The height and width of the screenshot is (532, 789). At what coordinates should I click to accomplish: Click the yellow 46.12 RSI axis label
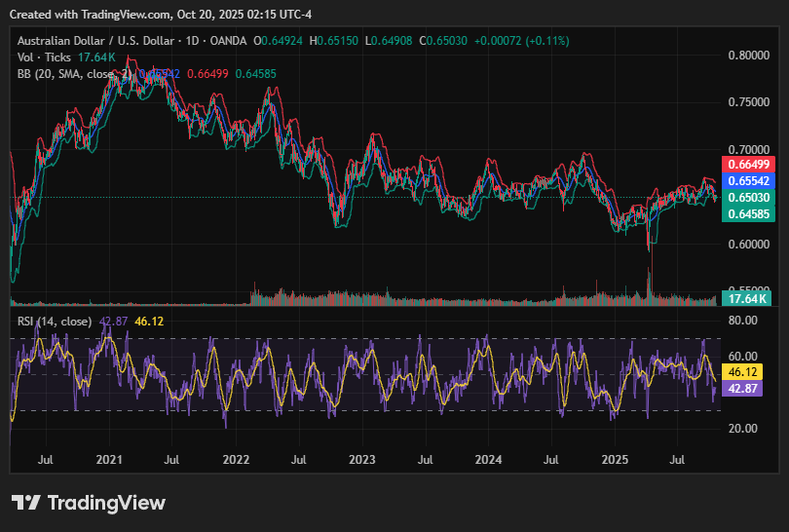point(743,372)
